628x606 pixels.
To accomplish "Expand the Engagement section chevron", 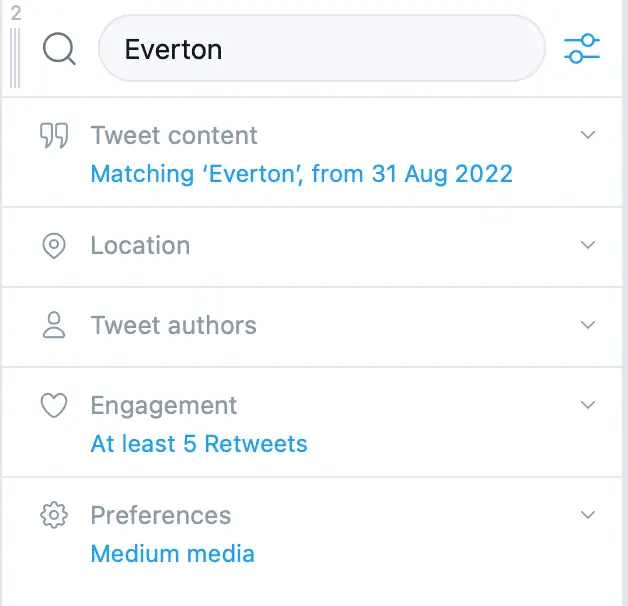I will tap(588, 405).
